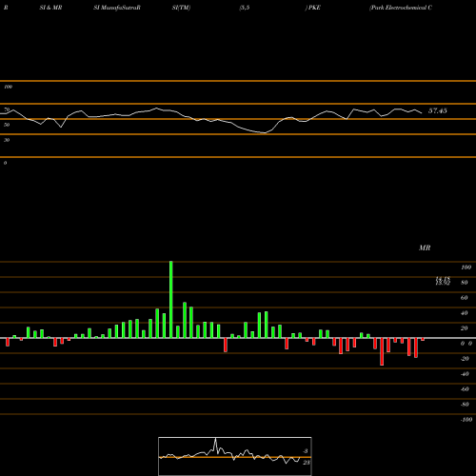Click the Park Electrochemical company name
Image resolution: width=476 pixels, height=476 pixels.
pyautogui.click(x=401, y=8)
